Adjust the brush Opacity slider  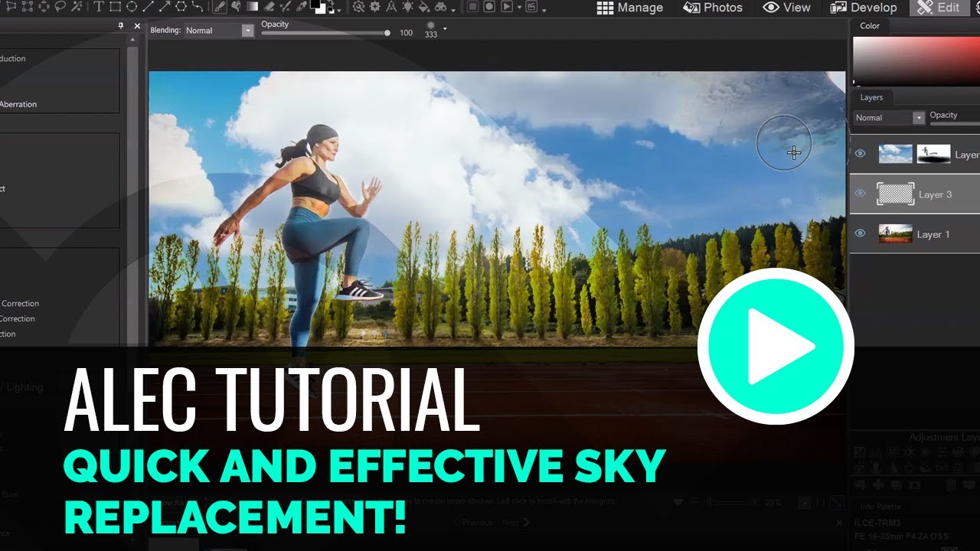(x=325, y=34)
